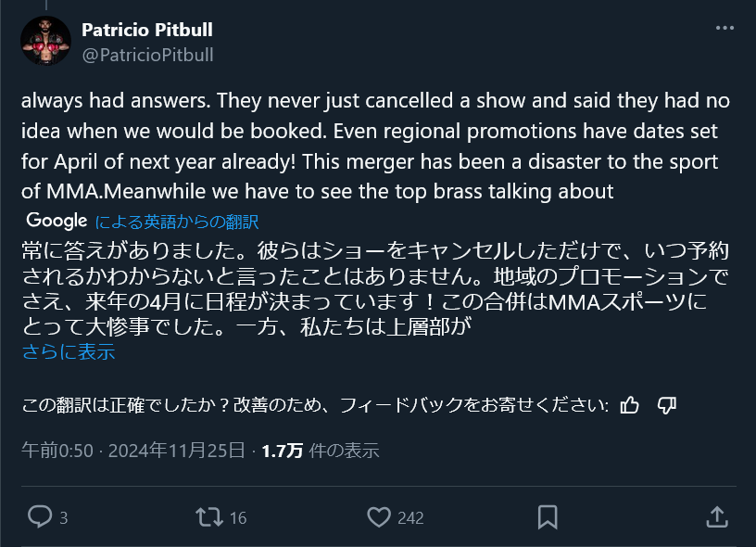
Task: Open the 午前0:50 · 2024年11月25日 timestamp
Action: [133, 451]
